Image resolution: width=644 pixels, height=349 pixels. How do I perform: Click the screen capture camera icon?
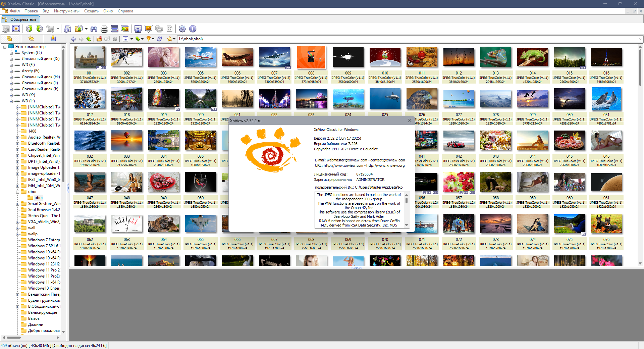click(x=138, y=29)
